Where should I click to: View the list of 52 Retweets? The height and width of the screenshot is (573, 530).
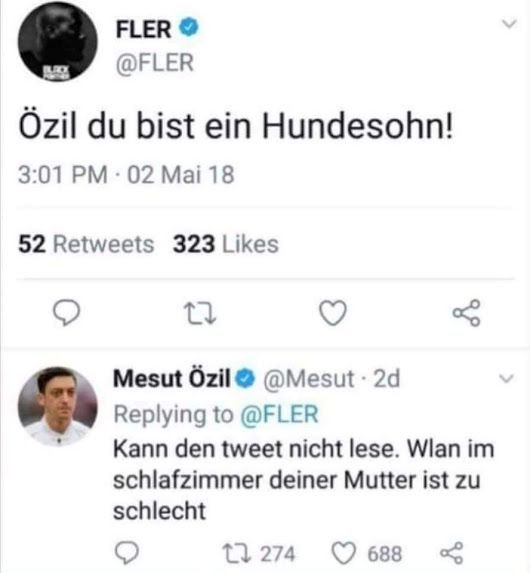click(86, 244)
